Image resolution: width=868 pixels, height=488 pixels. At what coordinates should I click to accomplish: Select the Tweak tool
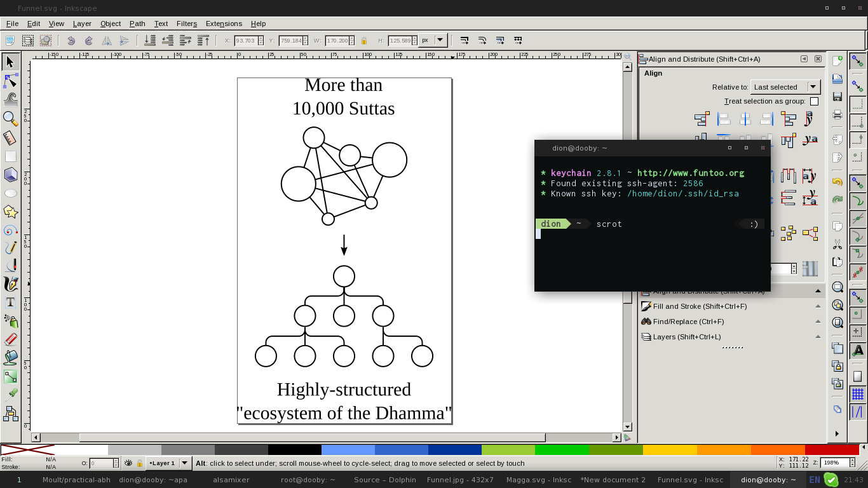point(10,99)
